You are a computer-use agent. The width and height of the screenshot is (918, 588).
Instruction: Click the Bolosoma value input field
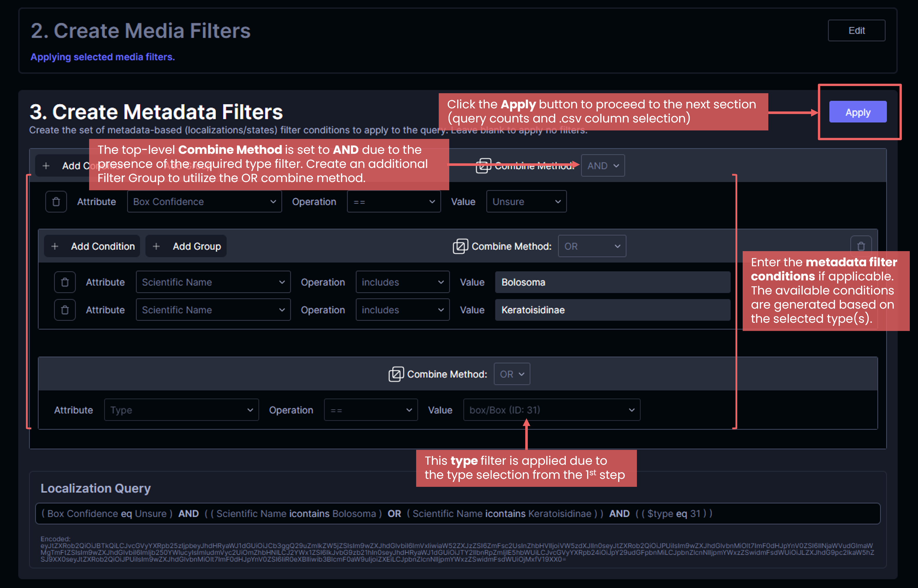613,282
